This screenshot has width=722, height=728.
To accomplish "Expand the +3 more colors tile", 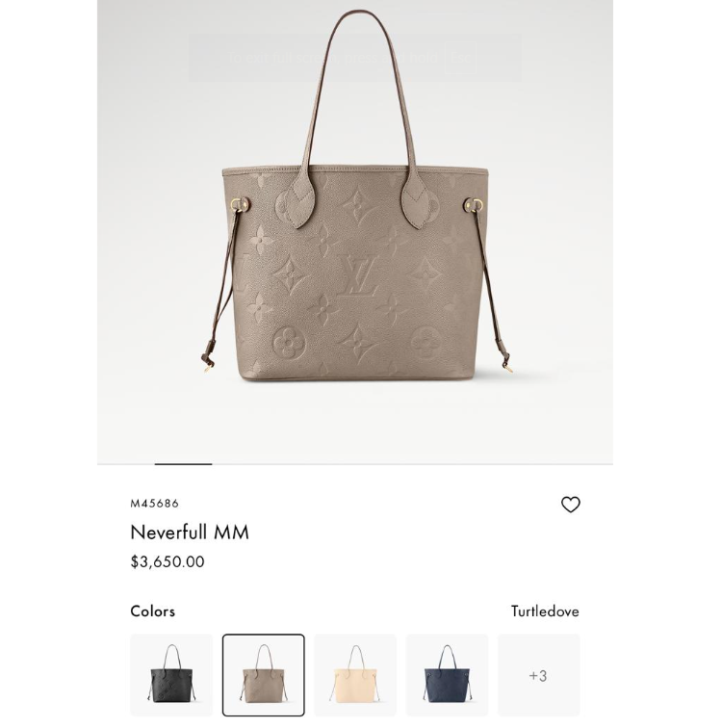I will coord(539,675).
